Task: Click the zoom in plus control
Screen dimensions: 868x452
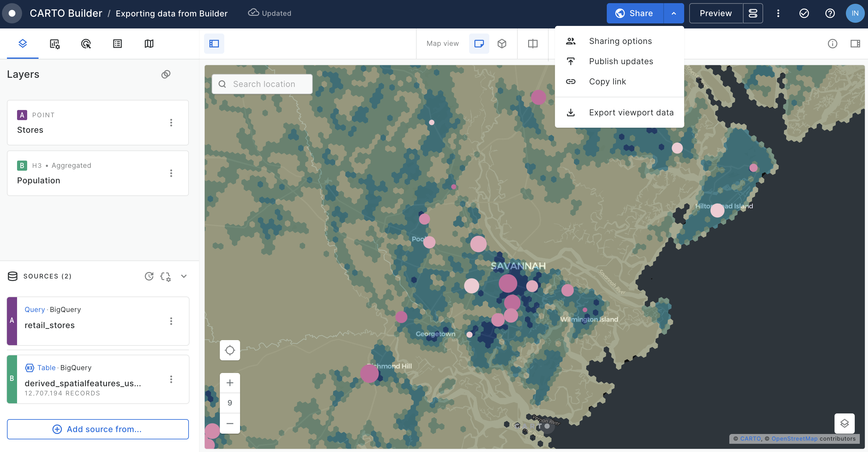Action: [x=230, y=383]
